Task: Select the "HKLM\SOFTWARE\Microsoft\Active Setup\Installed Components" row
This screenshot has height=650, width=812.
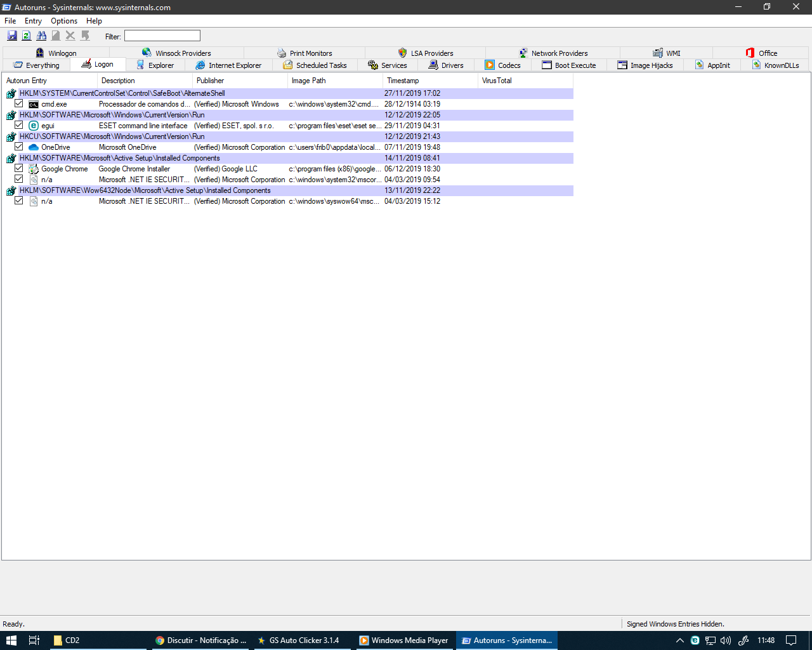Action: pyautogui.click(x=289, y=158)
